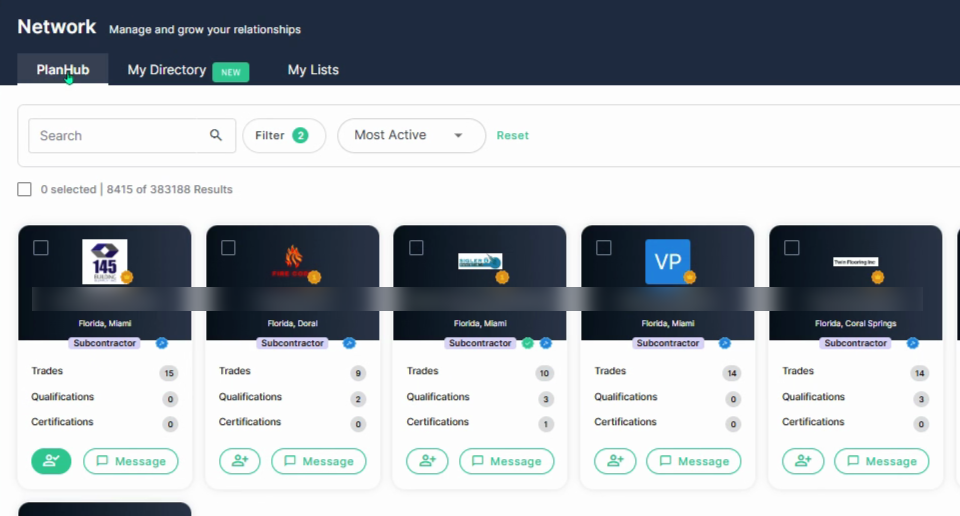Click the search magnifier icon
Image resolution: width=960 pixels, height=516 pixels.
pyautogui.click(x=216, y=135)
